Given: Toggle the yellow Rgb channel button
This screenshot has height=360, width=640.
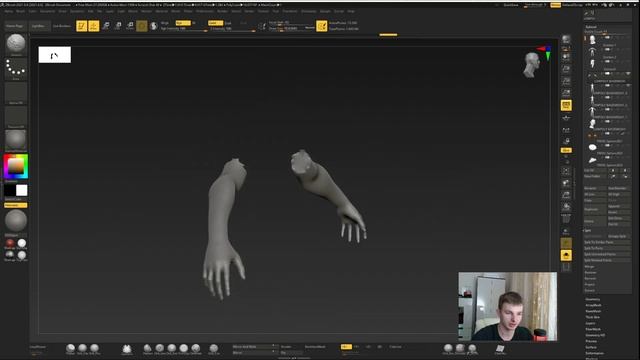Looking at the screenshot, I should [183, 23].
